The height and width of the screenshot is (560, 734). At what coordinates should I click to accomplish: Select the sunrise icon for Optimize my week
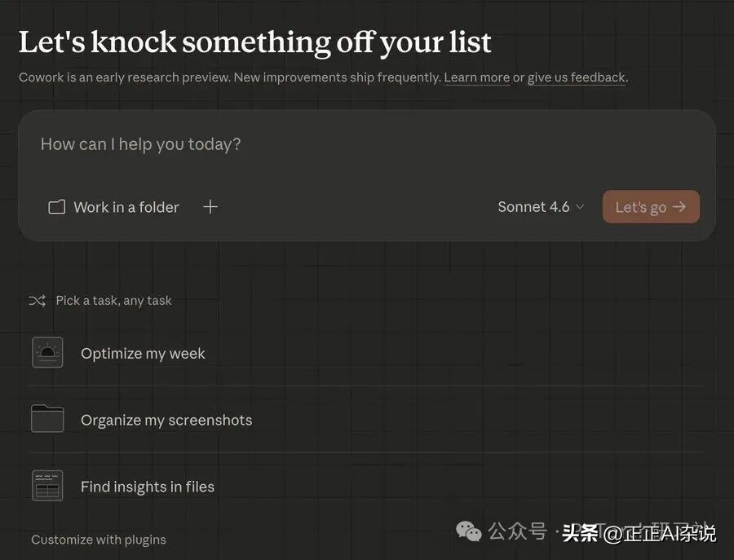click(x=47, y=353)
